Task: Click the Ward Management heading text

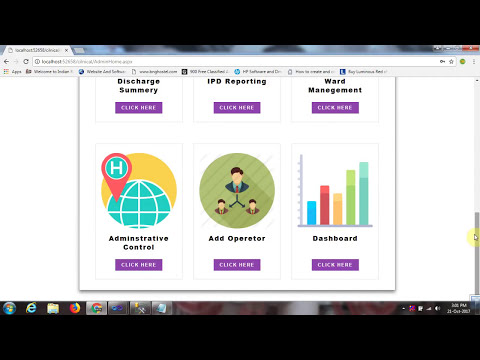Action: pos(335,86)
